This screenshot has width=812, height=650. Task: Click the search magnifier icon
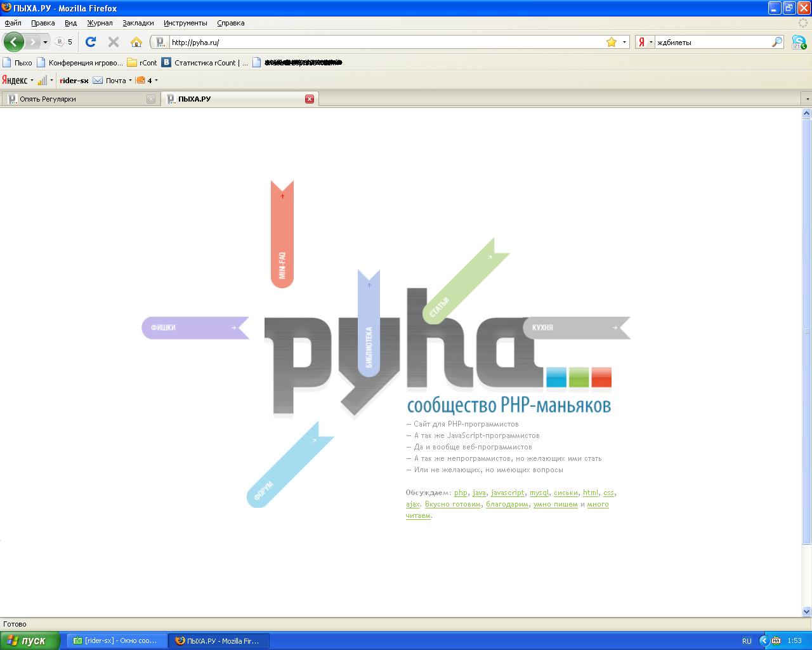click(x=777, y=42)
